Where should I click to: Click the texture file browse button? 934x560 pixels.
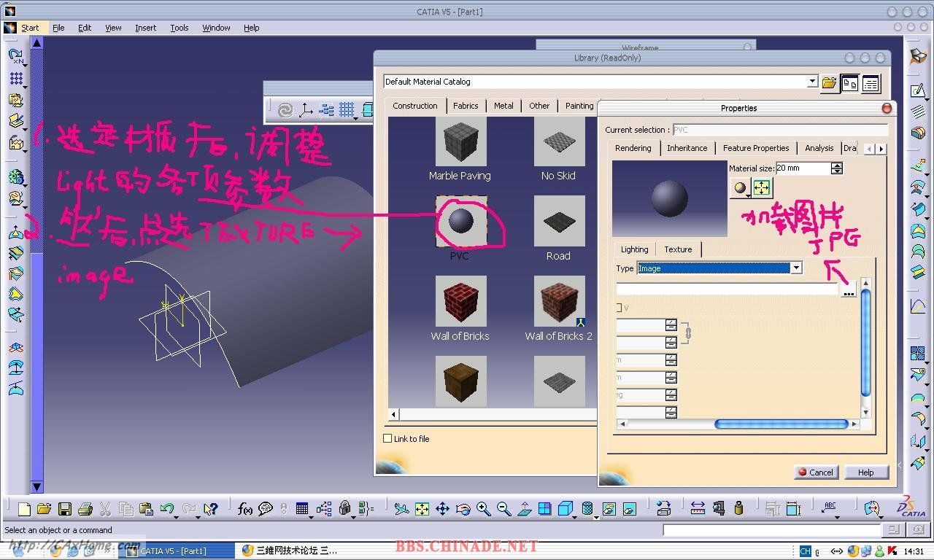(848, 290)
